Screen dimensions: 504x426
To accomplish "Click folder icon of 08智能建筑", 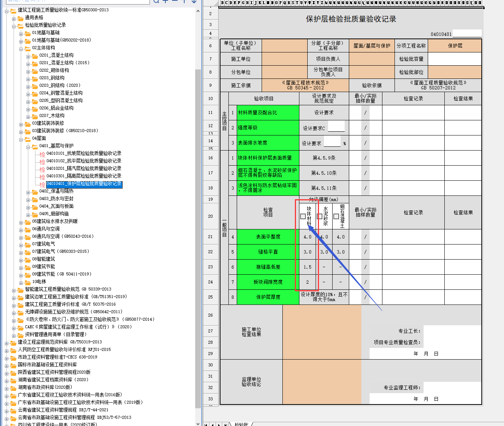I will coord(28,259).
